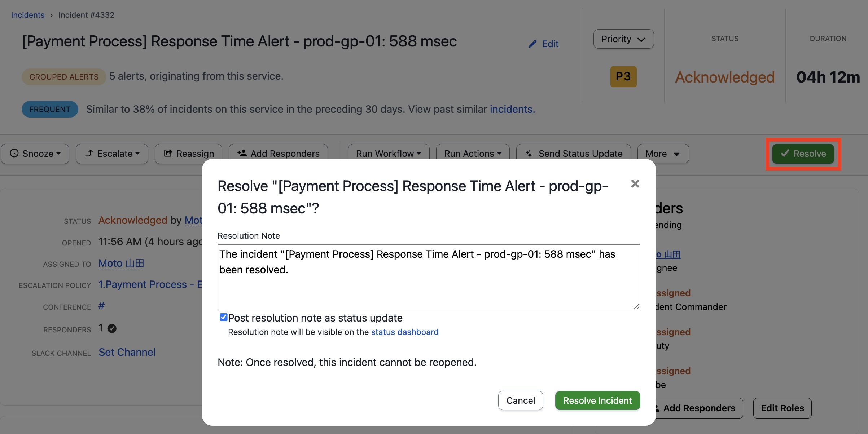Open the Priority dropdown
The width and height of the screenshot is (868, 434).
coord(623,39)
